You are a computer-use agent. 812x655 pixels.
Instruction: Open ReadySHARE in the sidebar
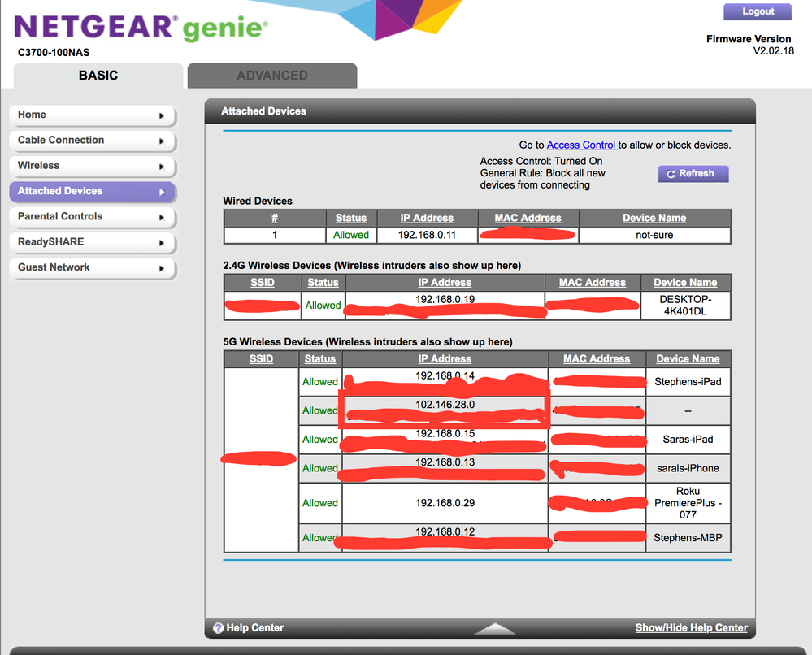click(x=93, y=242)
